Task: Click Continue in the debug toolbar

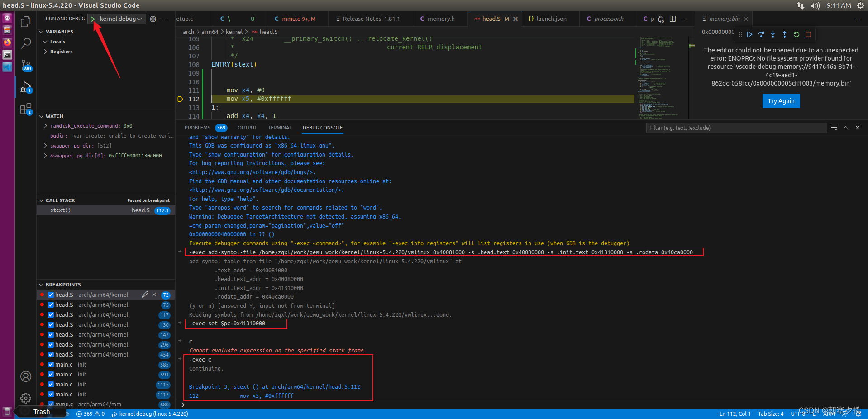Action: coord(749,34)
